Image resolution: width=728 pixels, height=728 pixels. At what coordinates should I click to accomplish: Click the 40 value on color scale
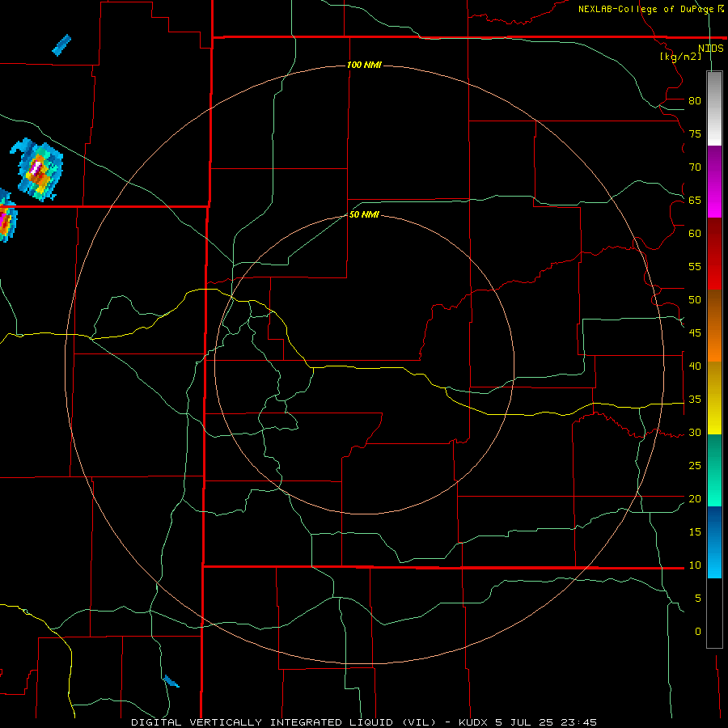pyautogui.click(x=695, y=366)
